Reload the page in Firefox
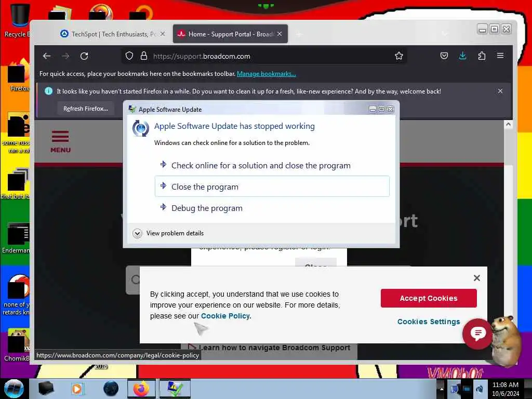 (84, 56)
